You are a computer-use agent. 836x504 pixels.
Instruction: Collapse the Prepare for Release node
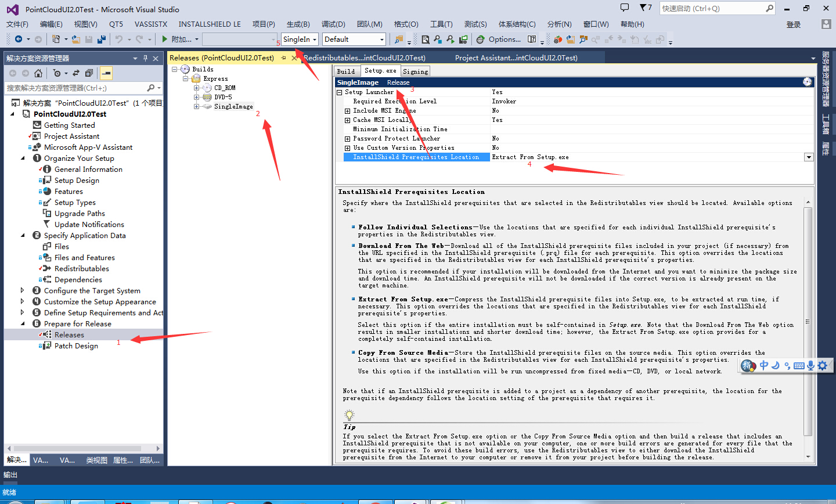[23, 323]
